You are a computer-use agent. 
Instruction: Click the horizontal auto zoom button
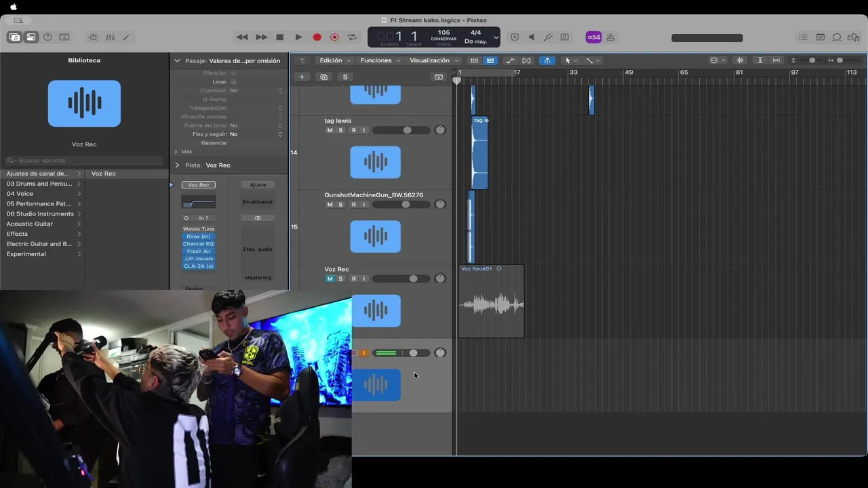coord(776,60)
